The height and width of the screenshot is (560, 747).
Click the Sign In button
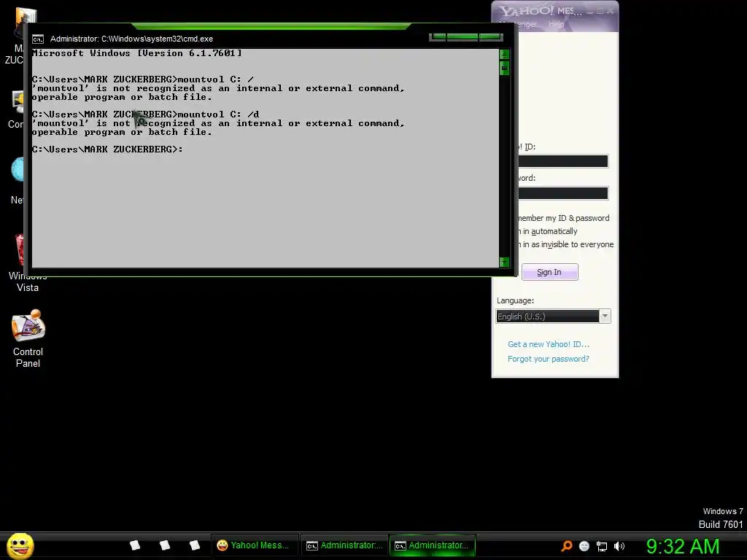[550, 272]
